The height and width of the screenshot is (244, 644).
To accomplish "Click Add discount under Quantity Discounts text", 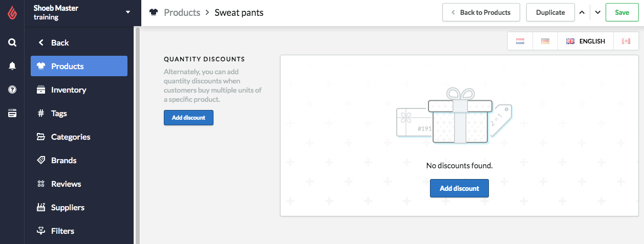I will (x=188, y=118).
